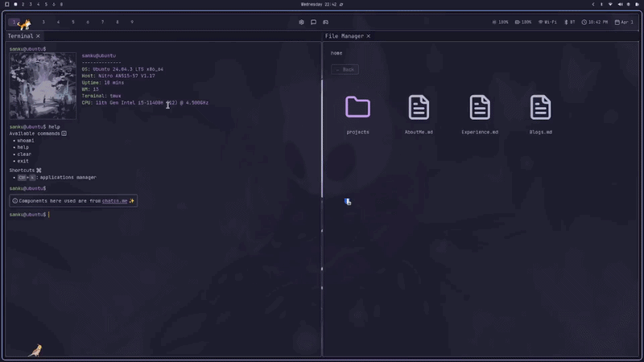Click the 'Available commands' heading
The height and width of the screenshot is (362, 644).
pyautogui.click(x=35, y=134)
